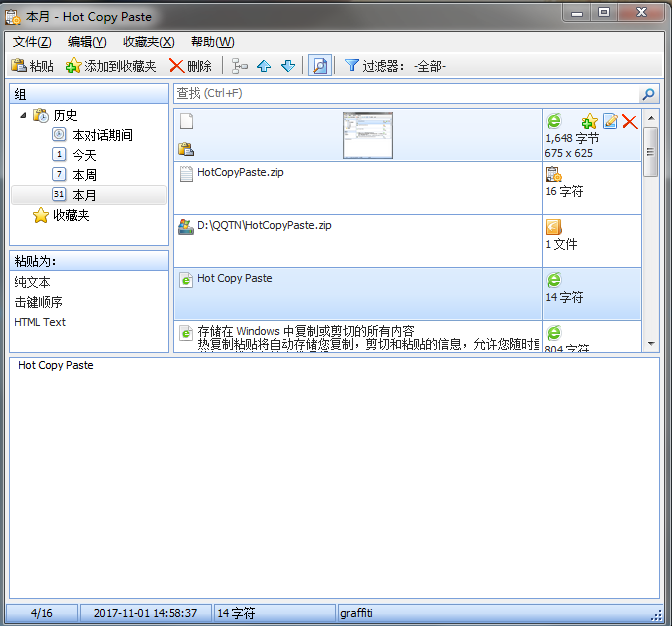Select 收藏夹 star item in tree
This screenshot has width=672, height=626.
coord(71,215)
